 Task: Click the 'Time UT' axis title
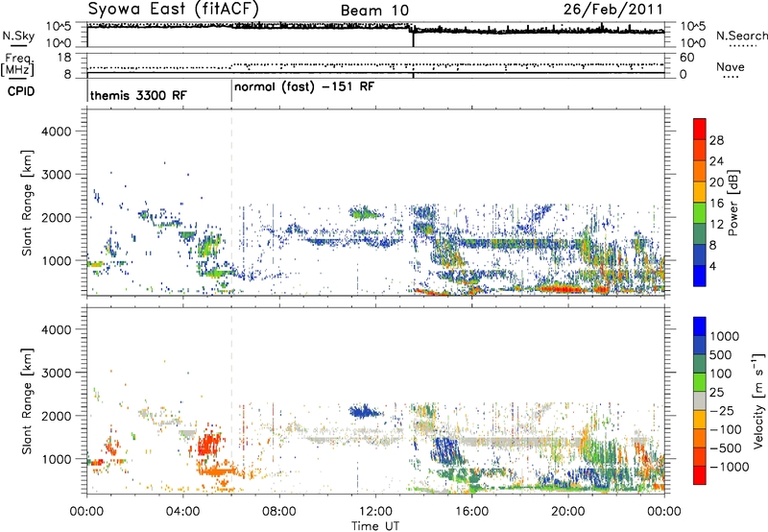click(375, 526)
